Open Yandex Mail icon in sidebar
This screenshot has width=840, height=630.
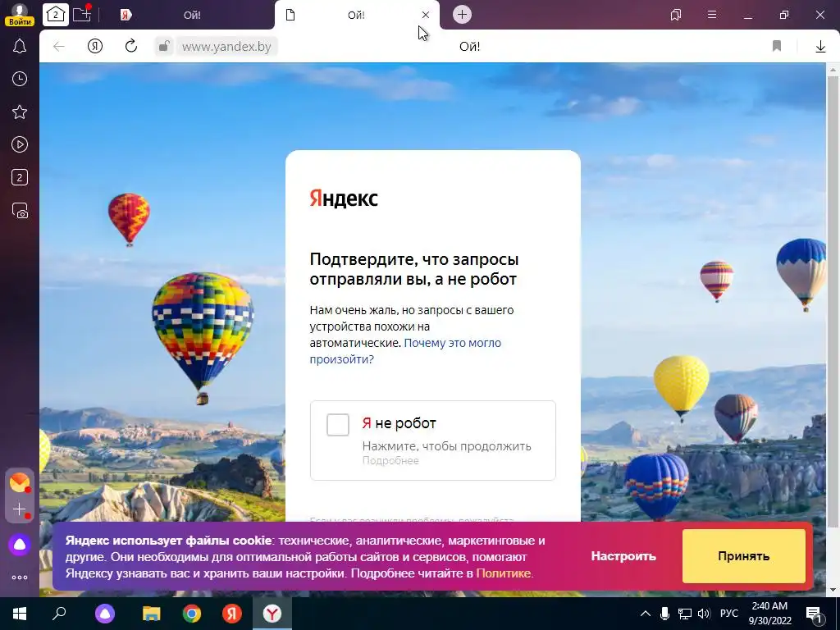point(20,482)
